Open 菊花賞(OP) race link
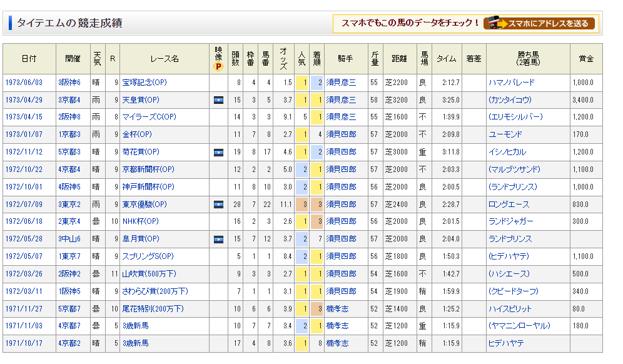Image resolution: width=623 pixels, height=364 pixels. (141, 152)
